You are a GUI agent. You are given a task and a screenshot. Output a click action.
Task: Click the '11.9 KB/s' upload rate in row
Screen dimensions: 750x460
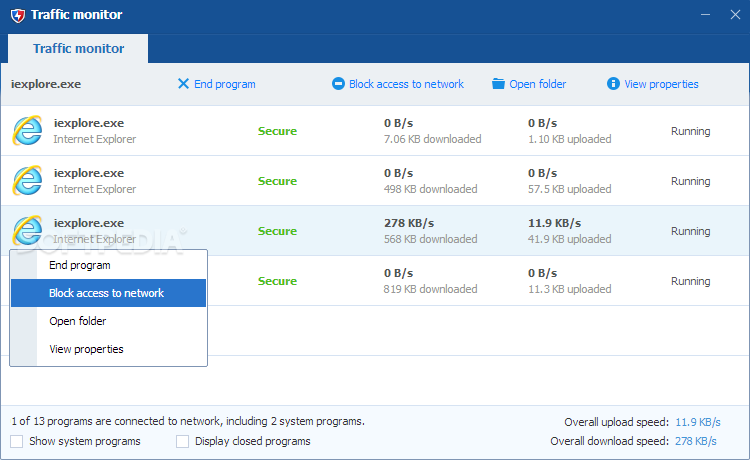tap(554, 223)
